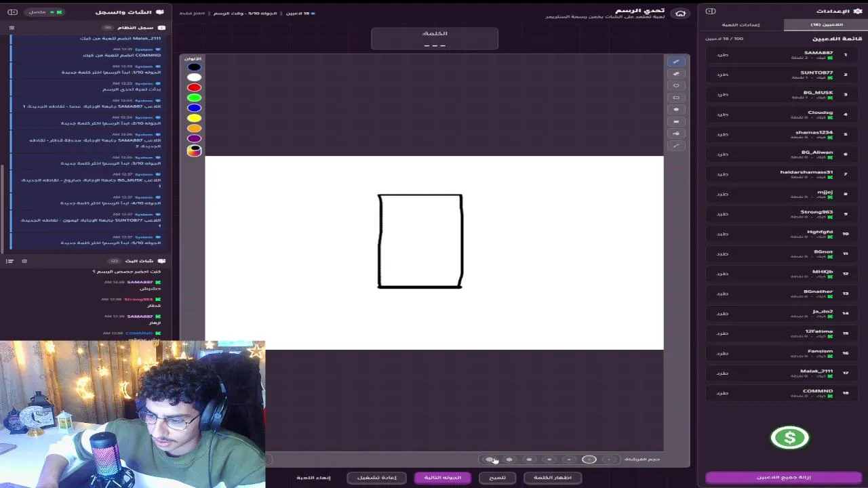This screenshot has height=488, width=868.
Task: Kick player Hghfgfd
Action: [x=723, y=234]
